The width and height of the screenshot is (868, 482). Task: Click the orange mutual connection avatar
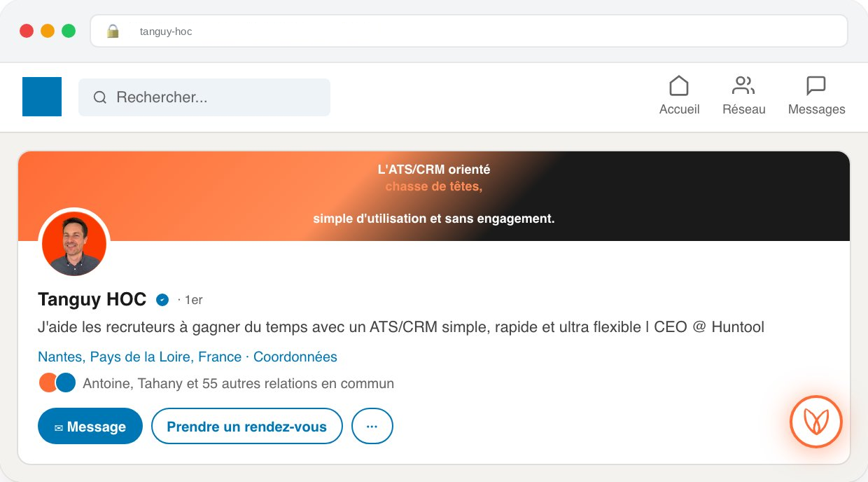pyautogui.click(x=48, y=383)
